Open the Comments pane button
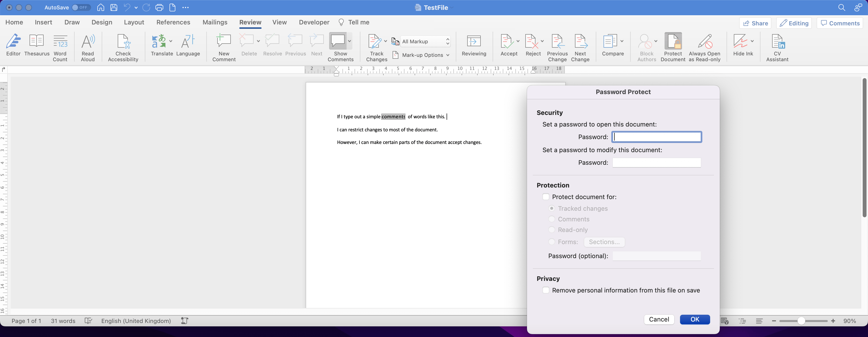The height and width of the screenshot is (337, 868). 840,23
